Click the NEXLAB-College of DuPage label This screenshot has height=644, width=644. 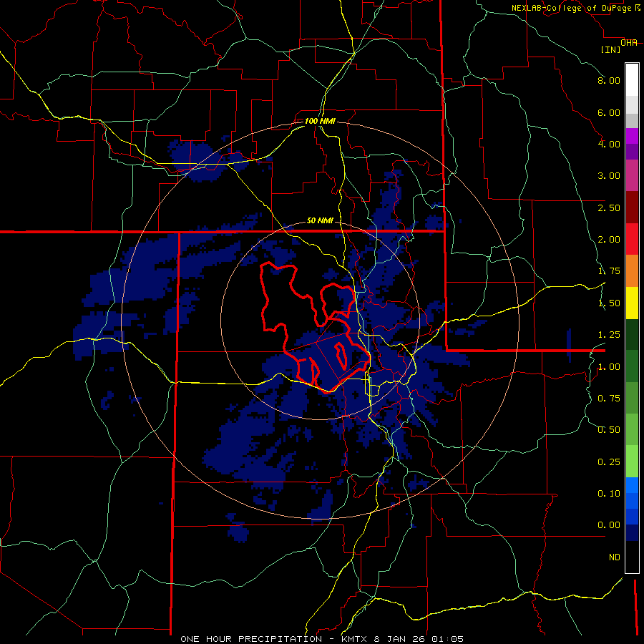coord(571,8)
